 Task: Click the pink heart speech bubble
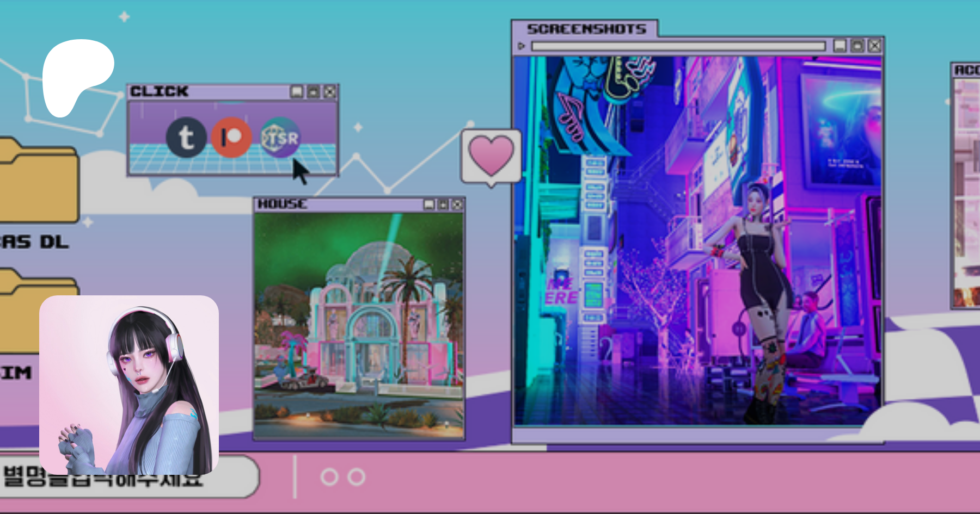coord(491,157)
